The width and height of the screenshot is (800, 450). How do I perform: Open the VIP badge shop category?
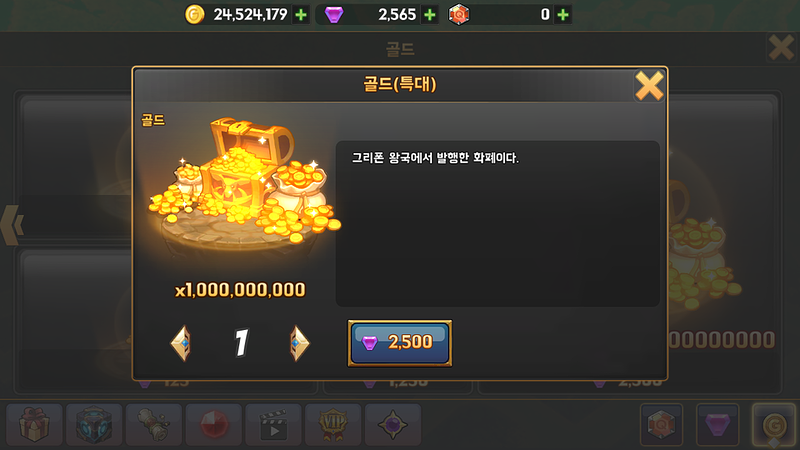[333, 424]
